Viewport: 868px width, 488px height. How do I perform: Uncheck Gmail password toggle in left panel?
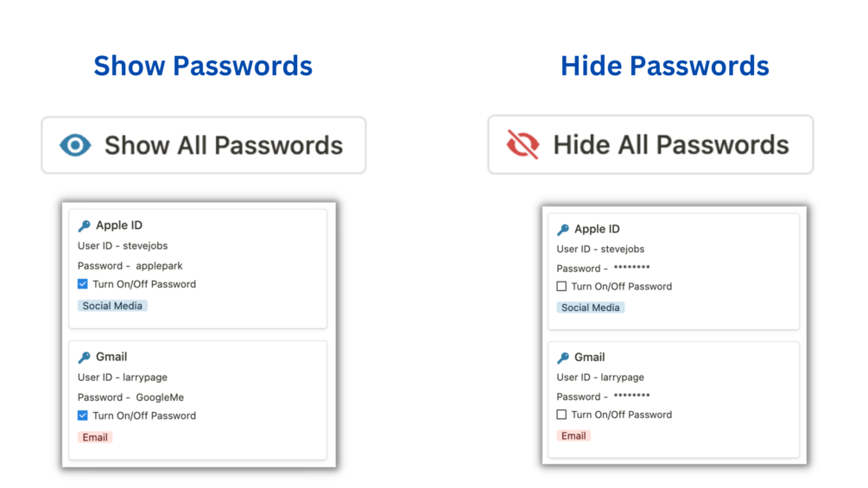coord(83,415)
